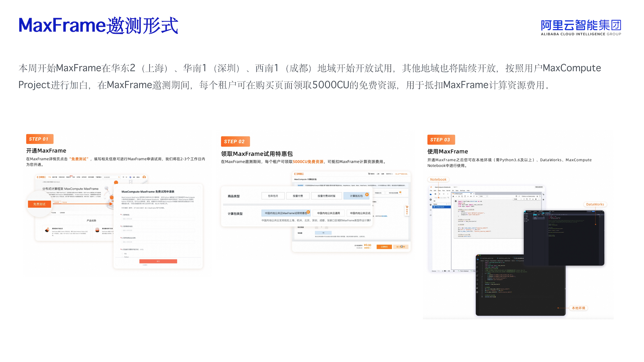Viewport: 644px width, 362px height.
Task: Select Untitled.ipynb in the Notebook file list
Action: pos(441,207)
